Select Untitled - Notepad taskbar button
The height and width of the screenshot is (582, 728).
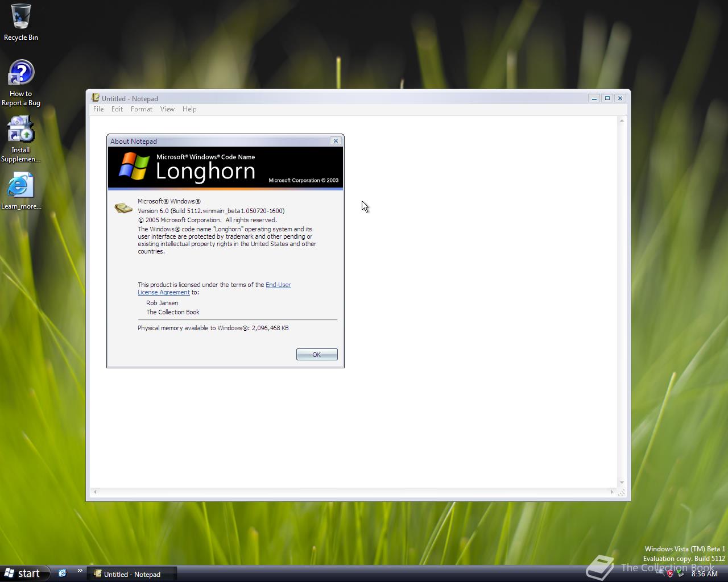pos(132,574)
